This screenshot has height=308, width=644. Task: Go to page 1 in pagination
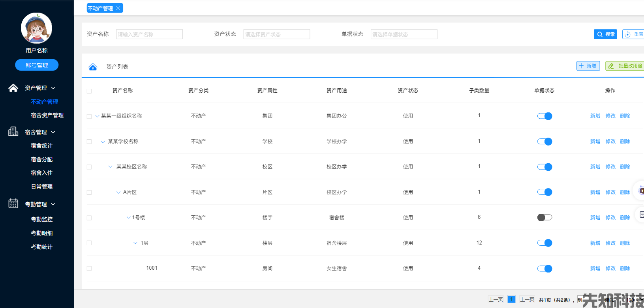pos(511,299)
